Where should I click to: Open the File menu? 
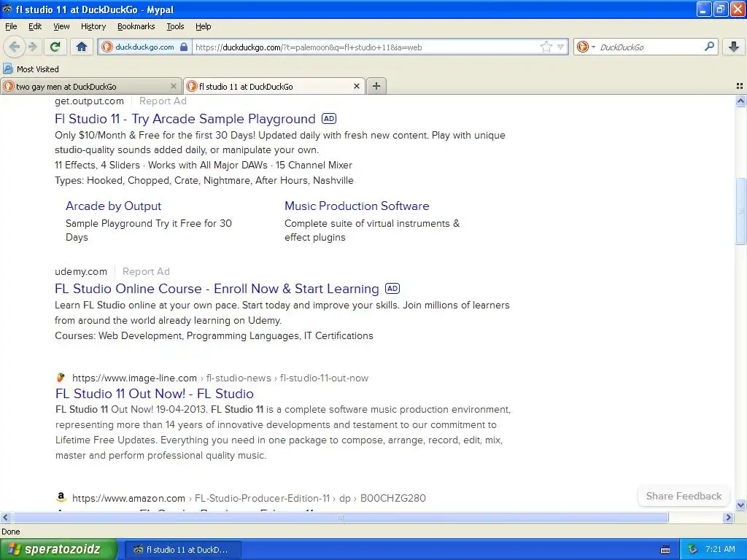point(11,26)
